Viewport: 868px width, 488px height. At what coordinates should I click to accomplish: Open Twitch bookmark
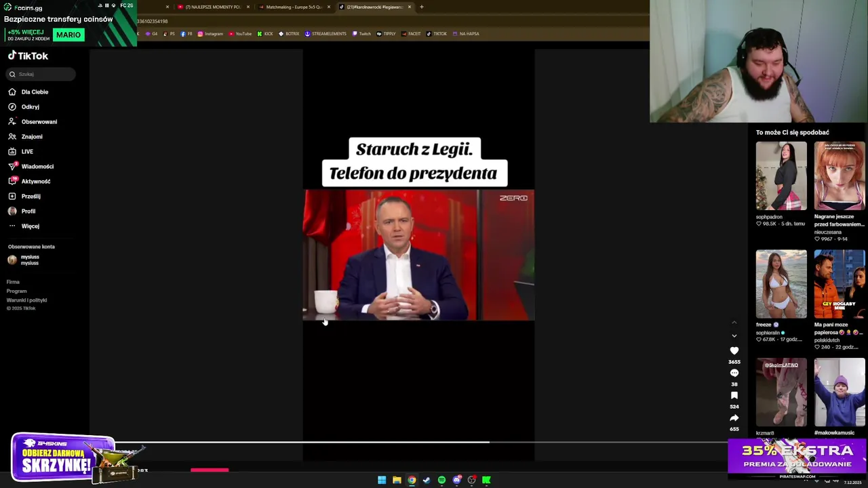click(x=361, y=33)
